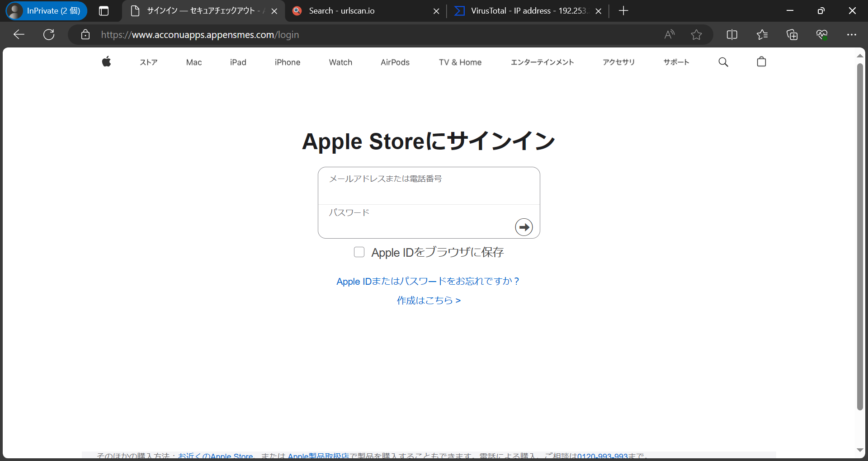The height and width of the screenshot is (461, 868).
Task: Open the TV & Home menu item
Action: coord(460,62)
